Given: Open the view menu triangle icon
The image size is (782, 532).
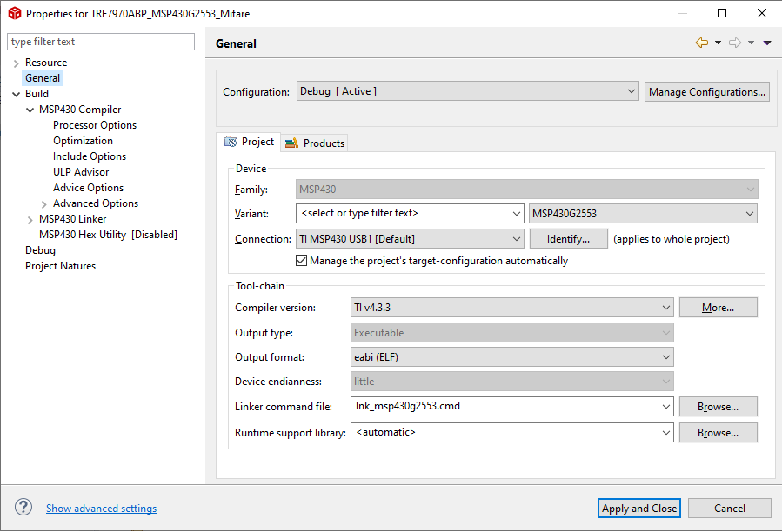Looking at the screenshot, I should pos(767,43).
